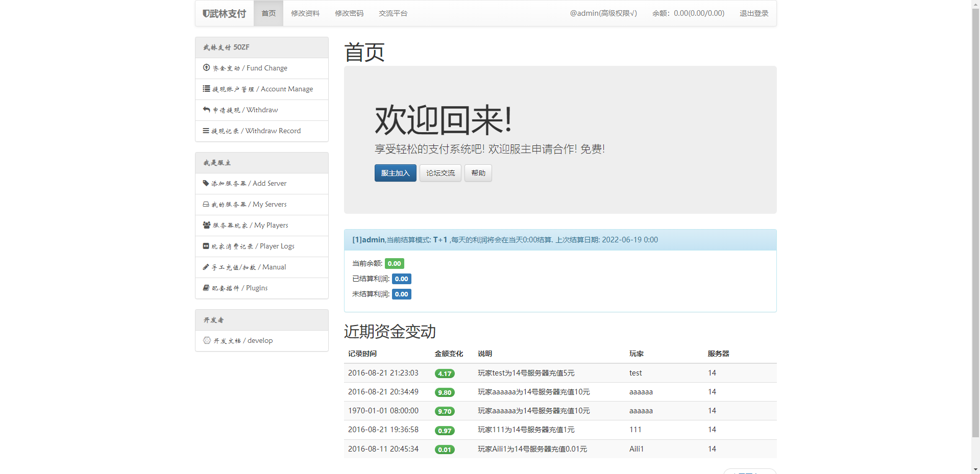Click the Player Logs gamepad icon
The width and height of the screenshot is (980, 474).
[x=206, y=246]
